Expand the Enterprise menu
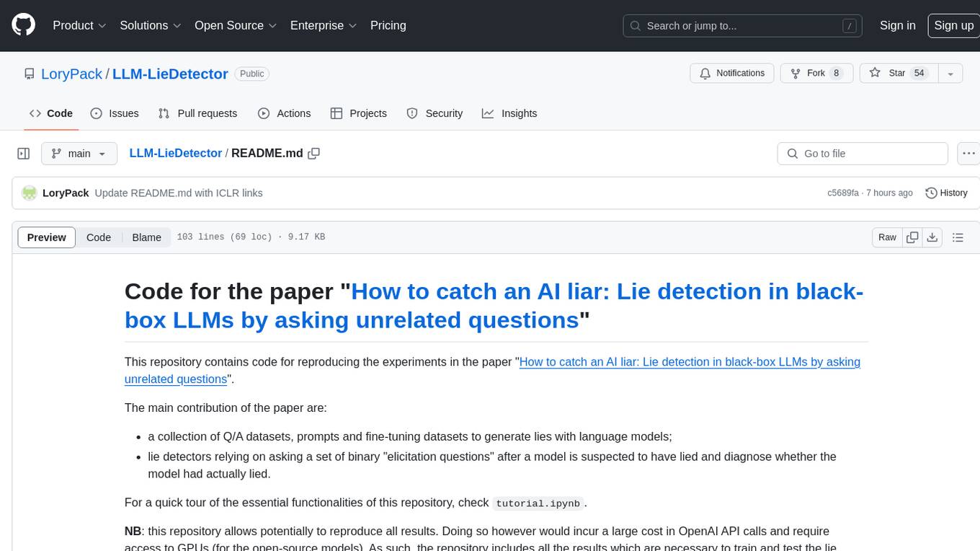 click(x=324, y=25)
